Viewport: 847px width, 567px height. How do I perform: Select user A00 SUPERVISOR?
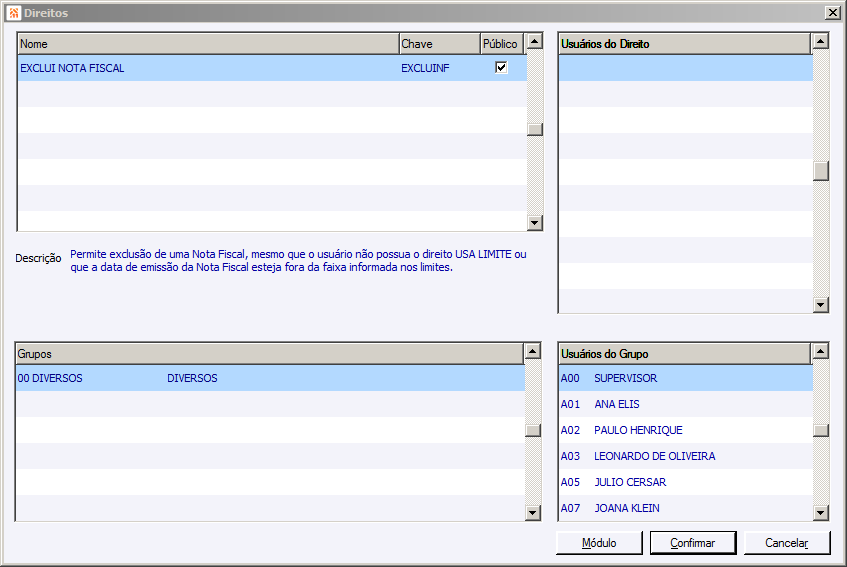(x=686, y=378)
